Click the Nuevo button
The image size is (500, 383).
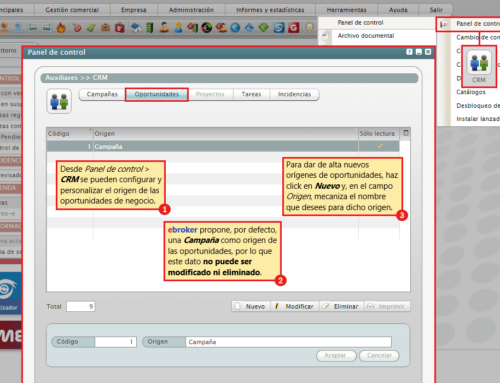point(251,306)
